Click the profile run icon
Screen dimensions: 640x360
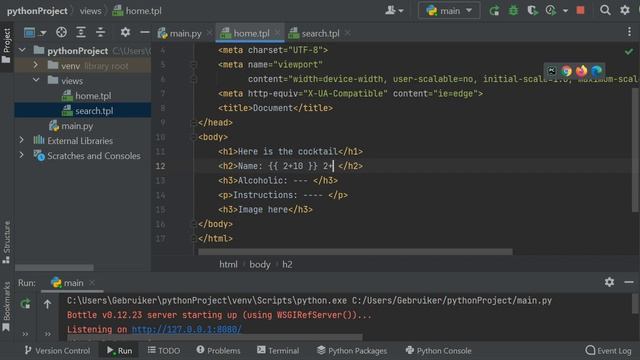[551, 11]
